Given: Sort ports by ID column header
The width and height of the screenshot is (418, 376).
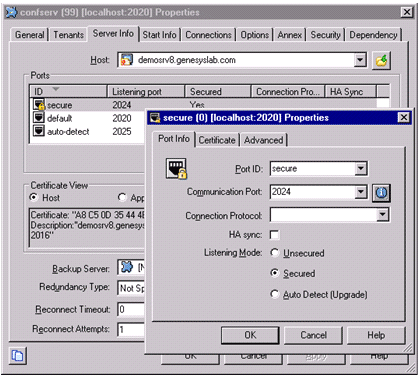Looking at the screenshot, I should (69, 91).
